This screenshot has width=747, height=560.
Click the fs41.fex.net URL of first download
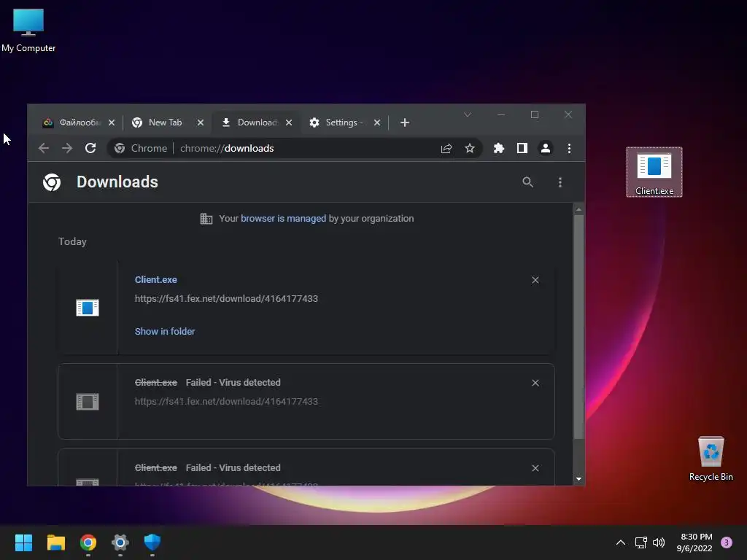[x=226, y=298]
